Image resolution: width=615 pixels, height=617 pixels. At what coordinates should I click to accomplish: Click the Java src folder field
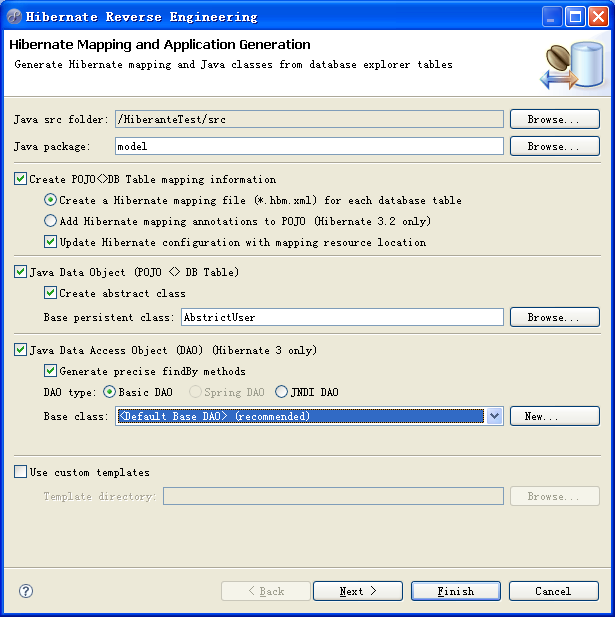click(309, 119)
